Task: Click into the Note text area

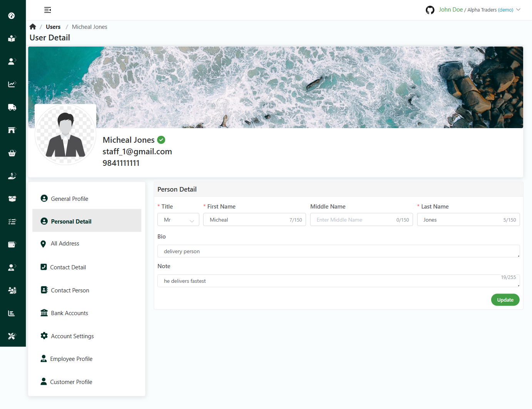Action: 338,281
